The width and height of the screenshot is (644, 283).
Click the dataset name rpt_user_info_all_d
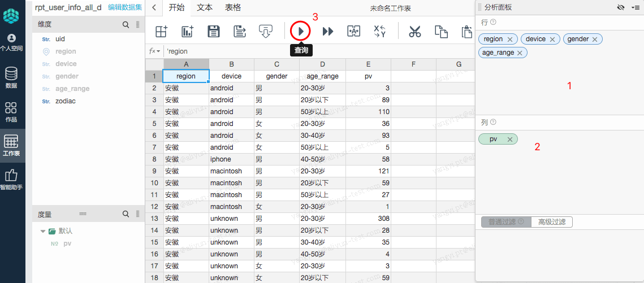click(x=68, y=7)
